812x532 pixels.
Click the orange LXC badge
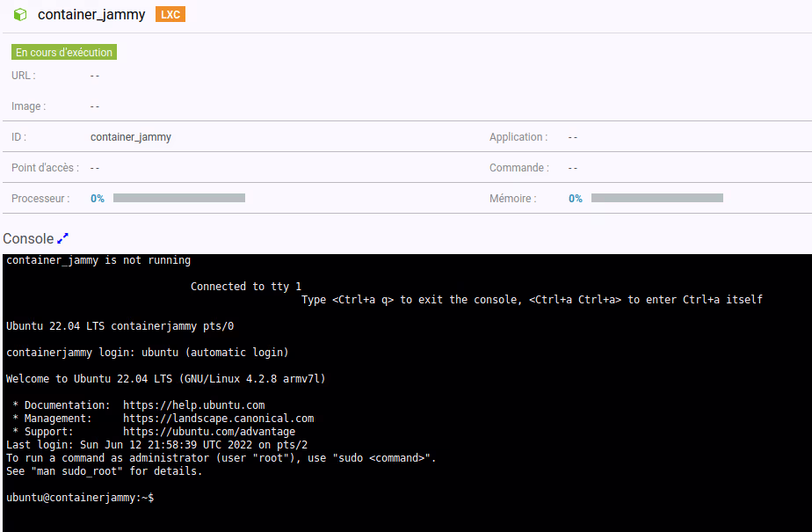pos(170,15)
